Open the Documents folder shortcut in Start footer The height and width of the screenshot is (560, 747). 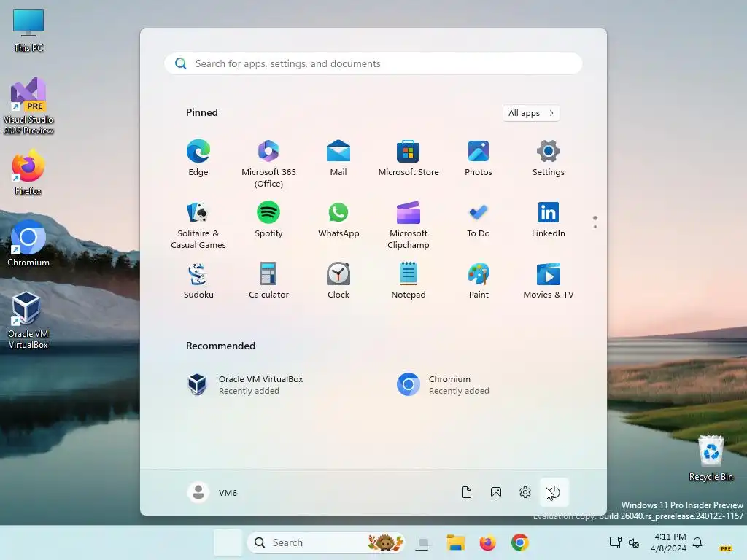pos(467,492)
